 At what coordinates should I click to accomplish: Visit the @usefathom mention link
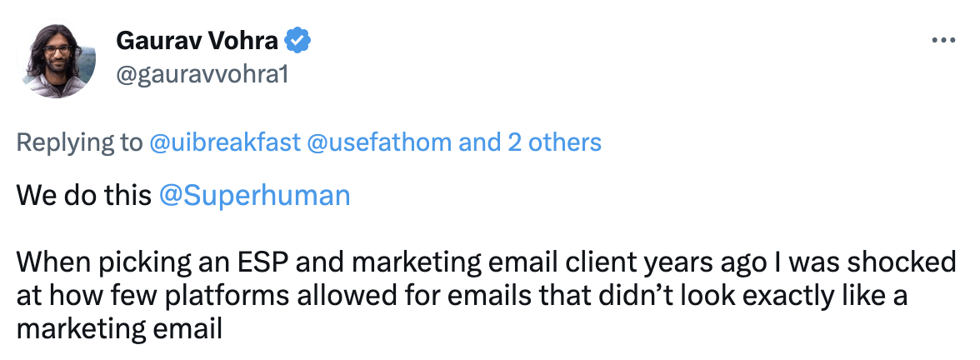[x=380, y=142]
